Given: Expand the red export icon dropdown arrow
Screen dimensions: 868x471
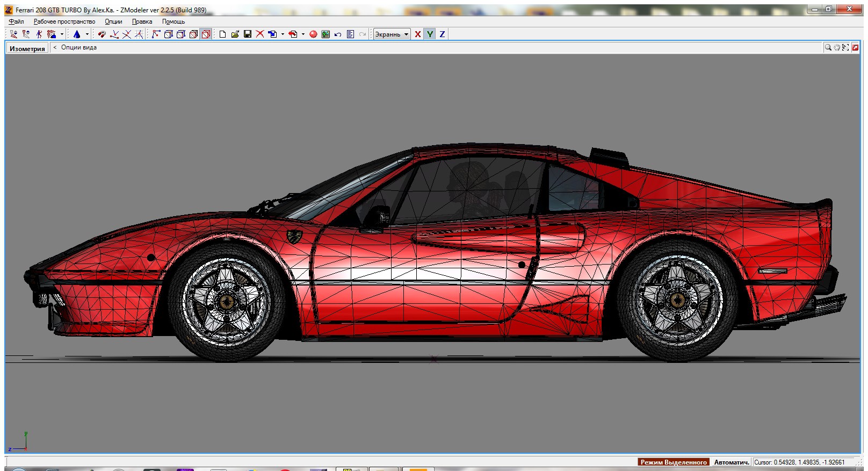Looking at the screenshot, I should pyautogui.click(x=303, y=34).
